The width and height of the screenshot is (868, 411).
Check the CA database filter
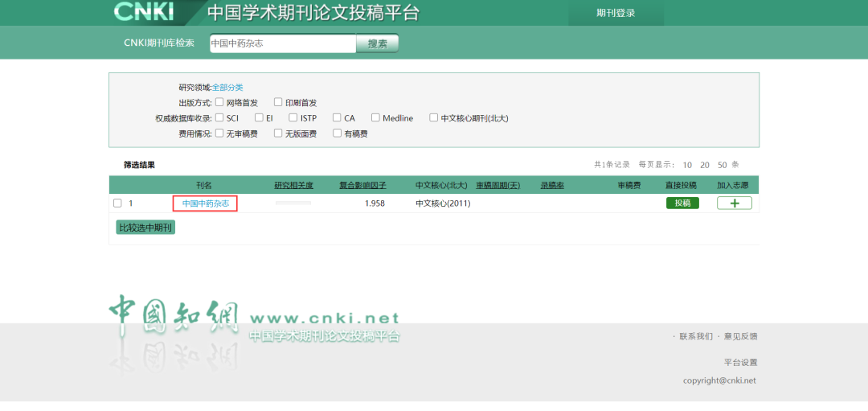[x=337, y=118]
